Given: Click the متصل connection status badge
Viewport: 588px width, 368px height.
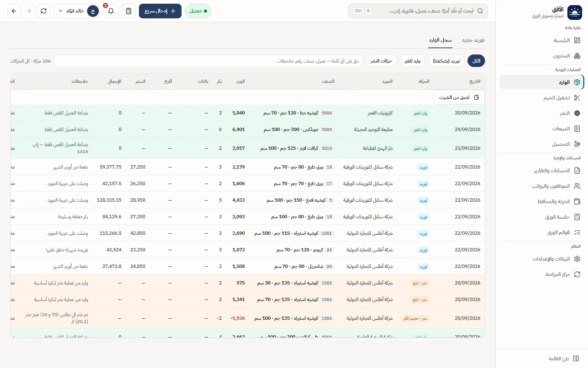Looking at the screenshot, I should pyautogui.click(x=198, y=11).
